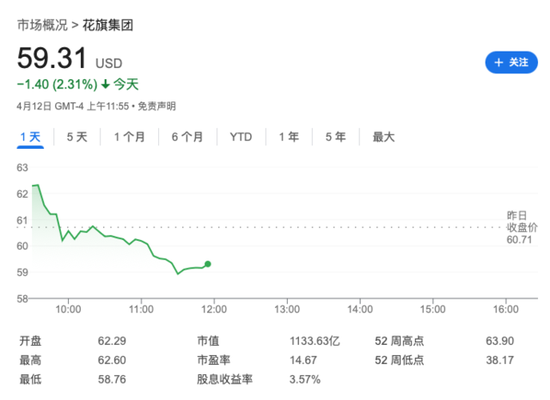Click the 59.31 price figure

click(52, 58)
